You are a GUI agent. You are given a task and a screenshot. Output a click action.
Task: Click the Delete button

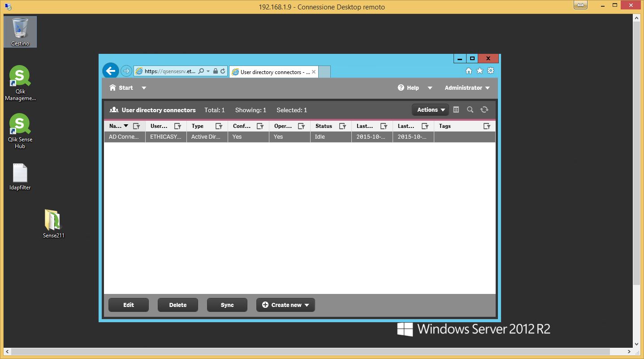tap(178, 305)
